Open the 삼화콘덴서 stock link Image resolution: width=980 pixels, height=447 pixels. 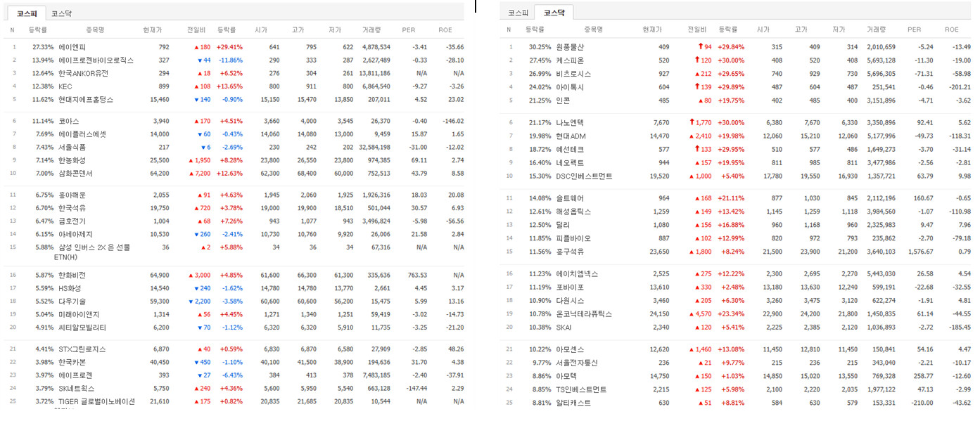point(75,174)
